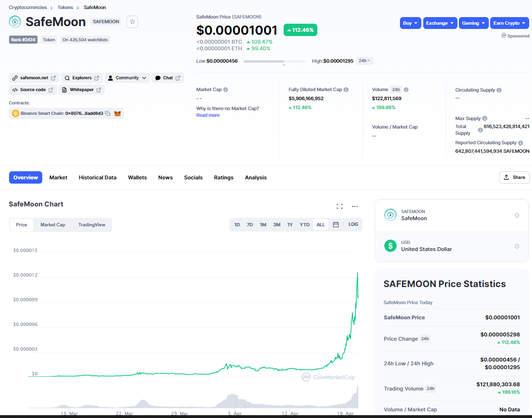Go to Tokens breadcrumb
532x418 pixels.
pos(65,8)
